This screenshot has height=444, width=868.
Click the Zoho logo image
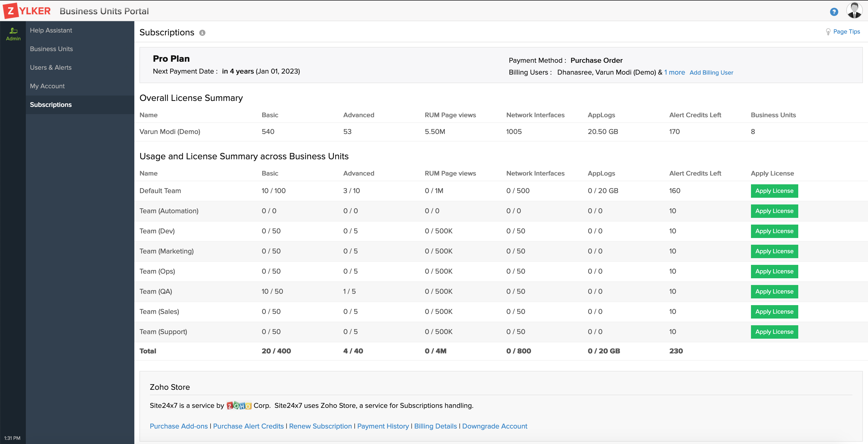click(x=238, y=406)
